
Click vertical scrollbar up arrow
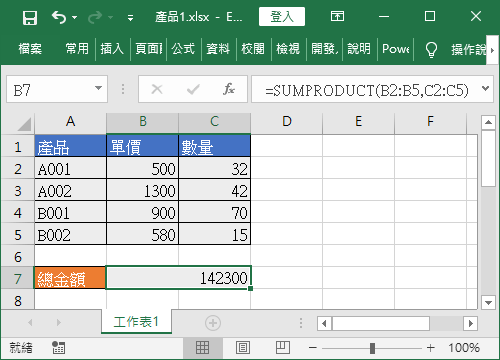tap(488, 122)
